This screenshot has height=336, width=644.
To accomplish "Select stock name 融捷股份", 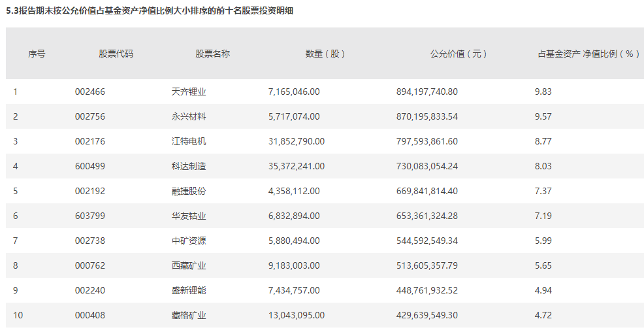I will point(189,192).
